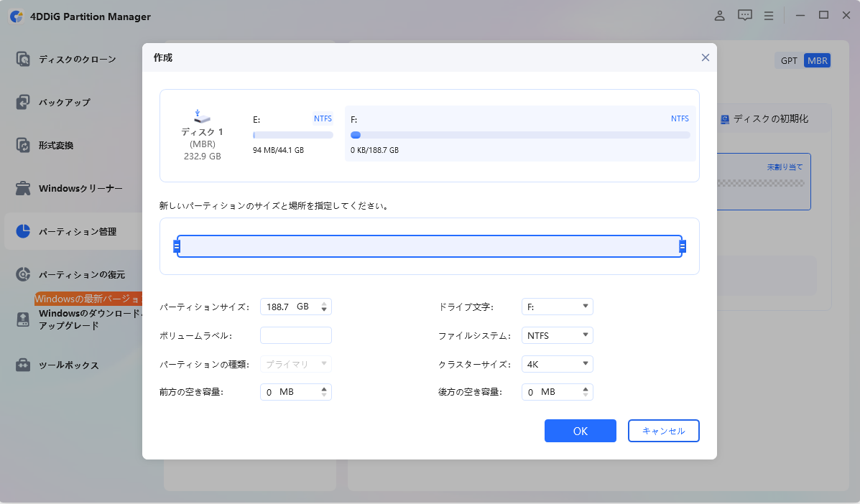Click the 0 KB/188.7 GB usage text
This screenshot has width=860, height=504.
[x=374, y=150]
